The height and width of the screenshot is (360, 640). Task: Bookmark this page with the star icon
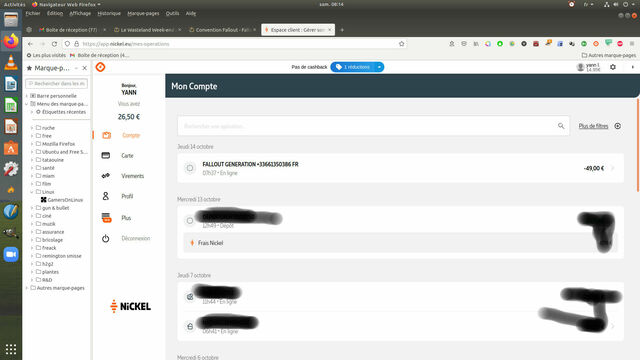coord(401,44)
